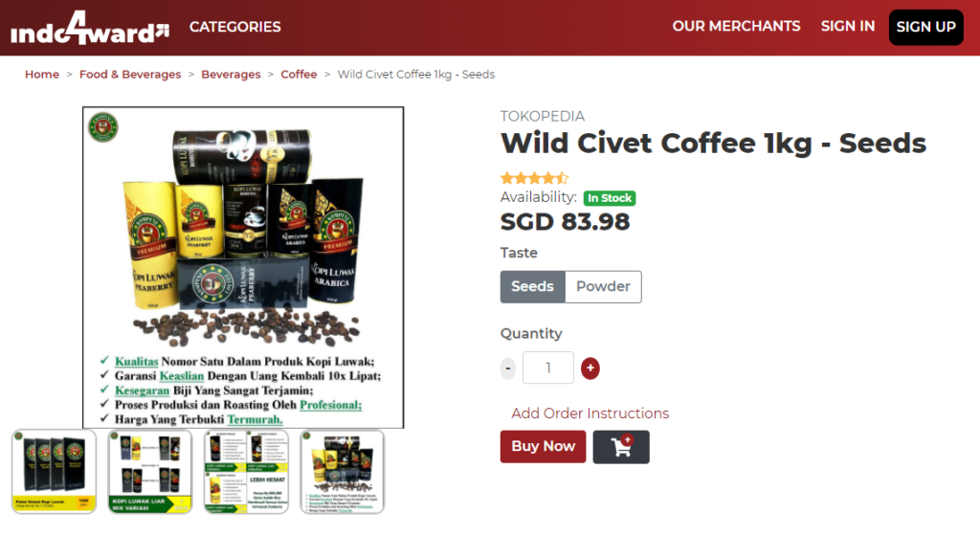Open Coffee breadcrumb link
Image resolution: width=980 pixels, height=536 pixels.
299,75
